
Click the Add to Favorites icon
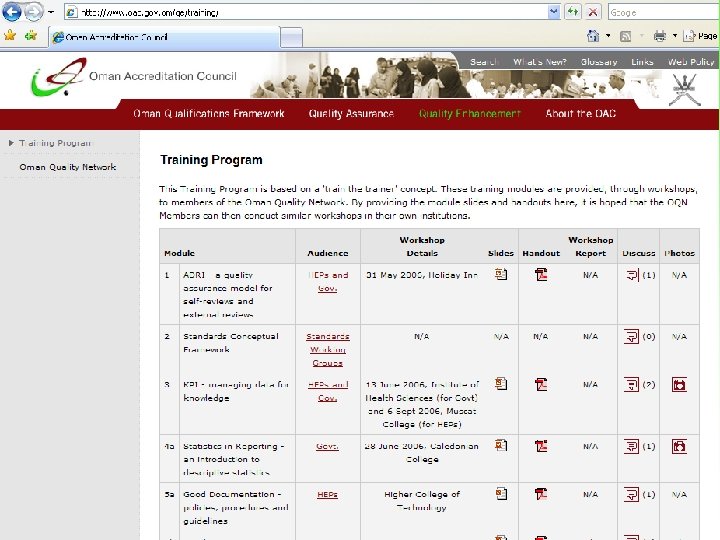[x=31, y=35]
